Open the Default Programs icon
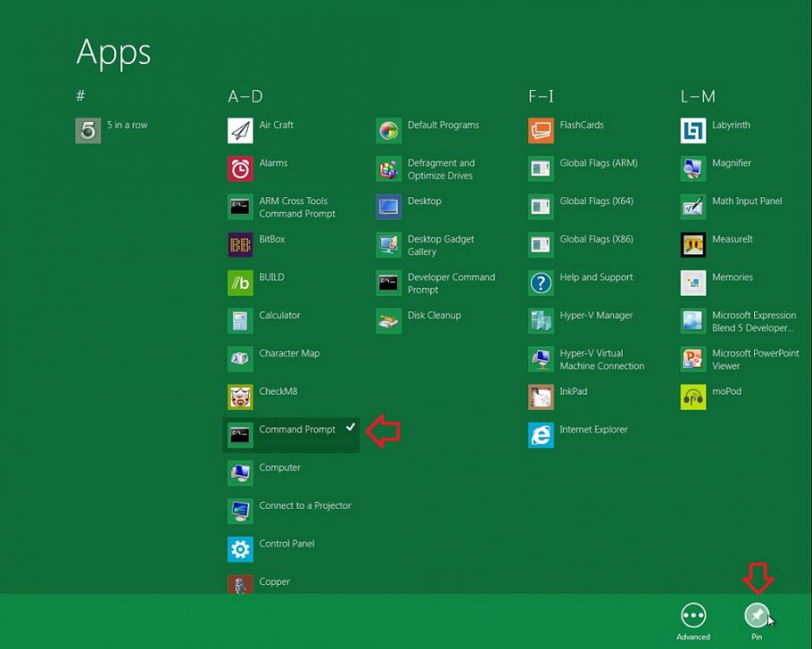The image size is (812, 649). click(x=389, y=130)
